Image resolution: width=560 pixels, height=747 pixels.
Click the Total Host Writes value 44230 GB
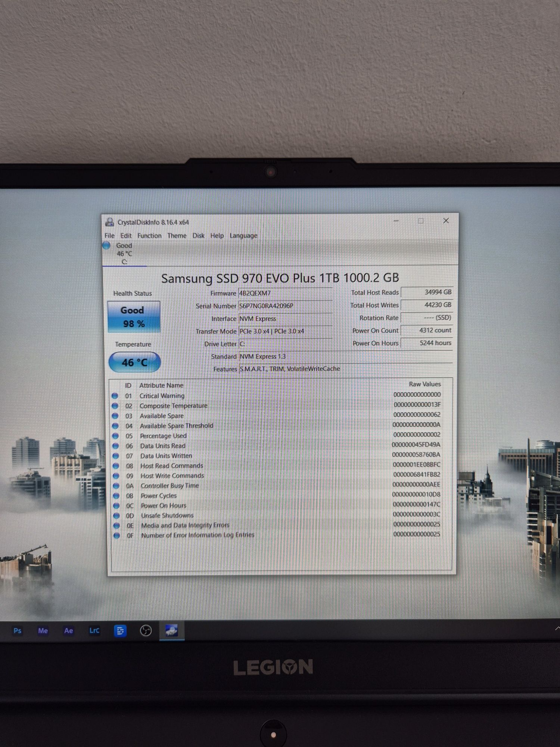(427, 305)
